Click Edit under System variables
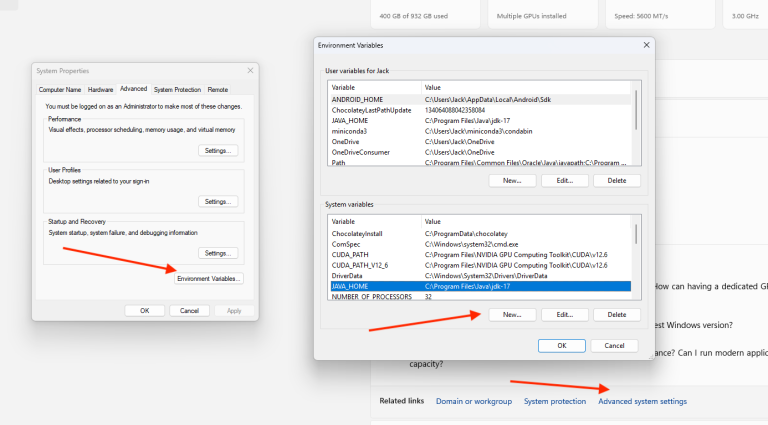The height and width of the screenshot is (425, 768). coord(564,314)
